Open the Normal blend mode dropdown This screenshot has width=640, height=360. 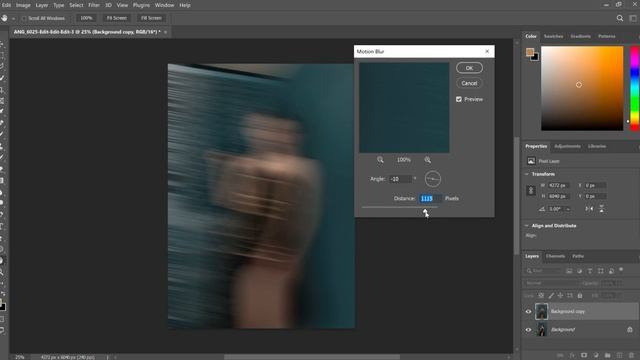point(551,283)
